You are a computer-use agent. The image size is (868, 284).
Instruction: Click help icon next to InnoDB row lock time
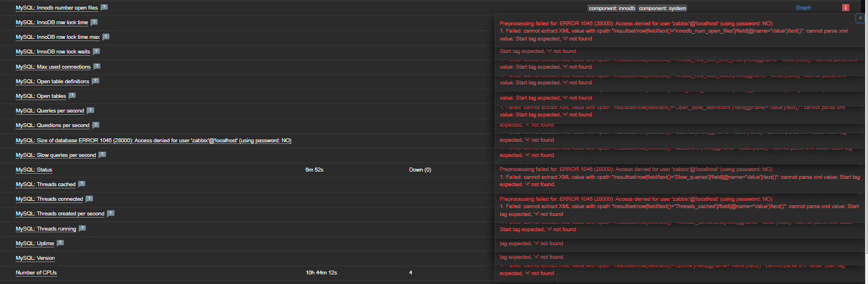tap(94, 22)
